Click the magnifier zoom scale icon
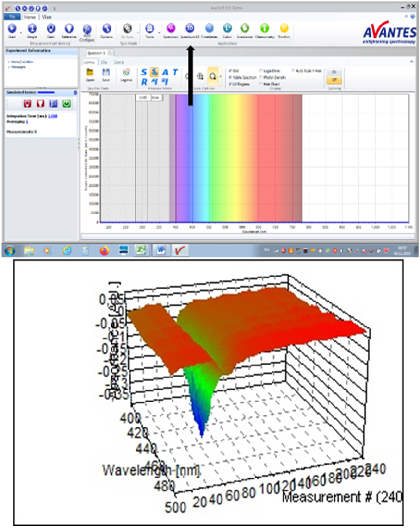The image size is (420, 528). [x=212, y=76]
